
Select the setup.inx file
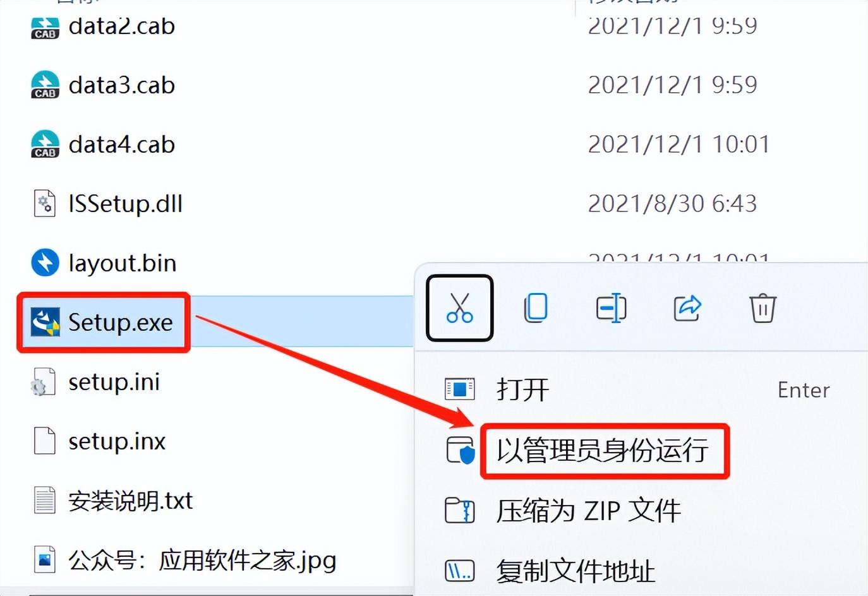click(117, 441)
